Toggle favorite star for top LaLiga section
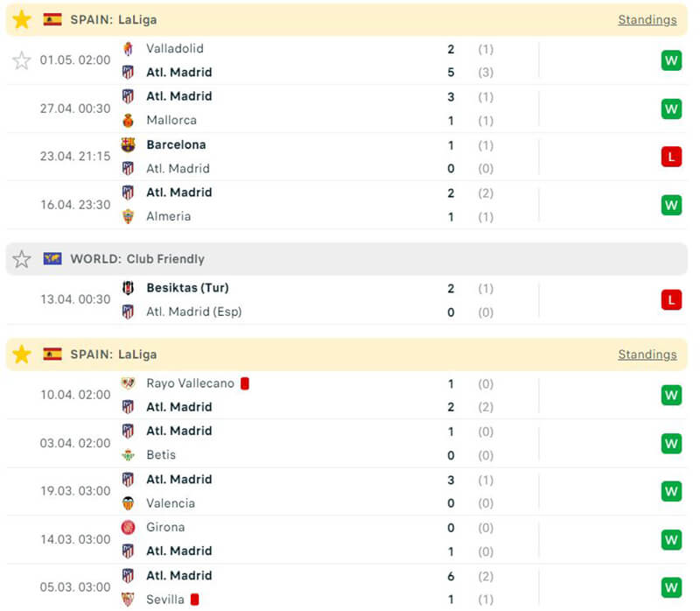 tap(22, 19)
